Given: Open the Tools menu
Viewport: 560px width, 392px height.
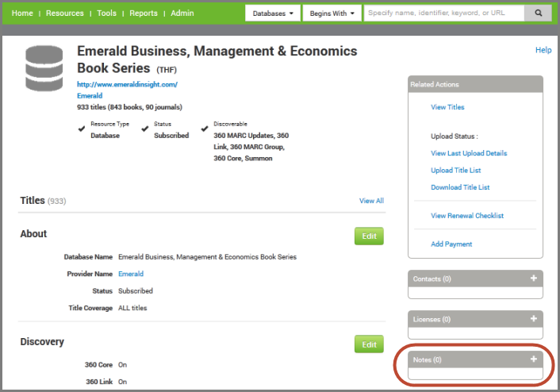Looking at the screenshot, I should (x=106, y=13).
